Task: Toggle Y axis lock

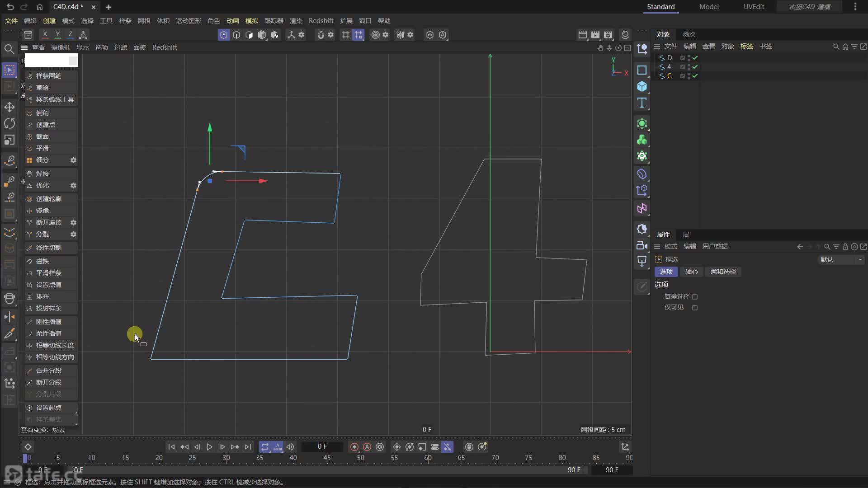Action: click(x=57, y=35)
